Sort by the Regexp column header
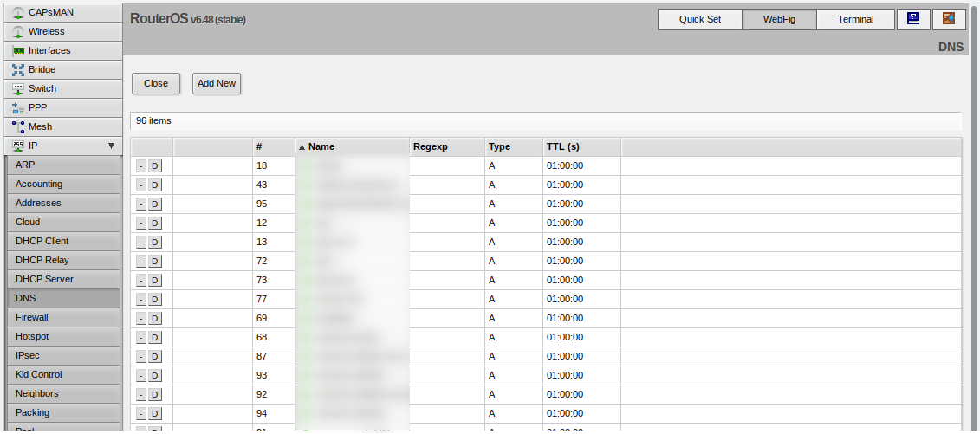This screenshot has width=980, height=434. pos(447,146)
